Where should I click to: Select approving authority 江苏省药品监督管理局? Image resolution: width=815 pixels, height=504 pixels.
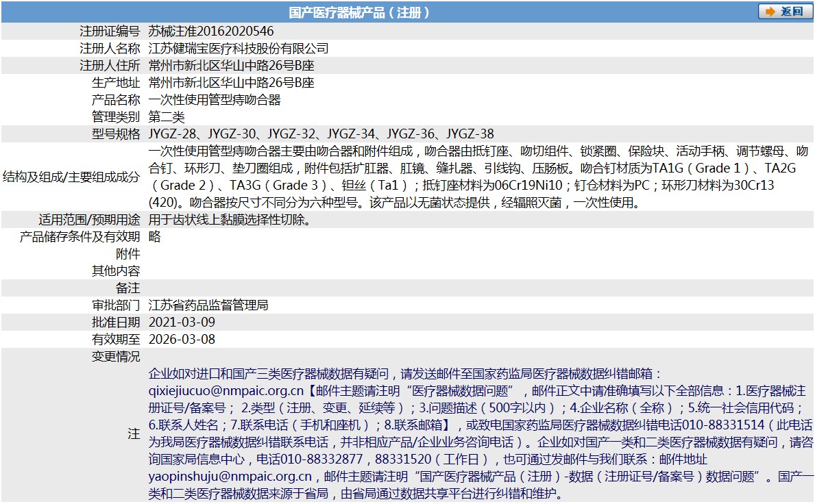pos(208,305)
